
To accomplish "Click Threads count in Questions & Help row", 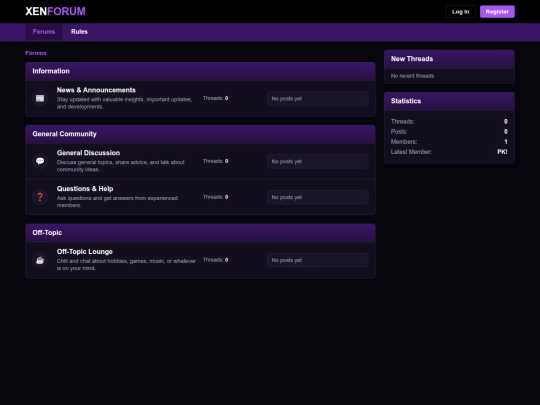I will pyautogui.click(x=215, y=197).
